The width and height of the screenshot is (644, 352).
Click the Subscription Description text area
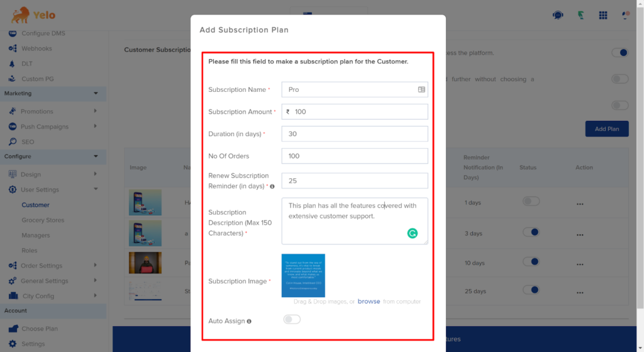tap(355, 221)
